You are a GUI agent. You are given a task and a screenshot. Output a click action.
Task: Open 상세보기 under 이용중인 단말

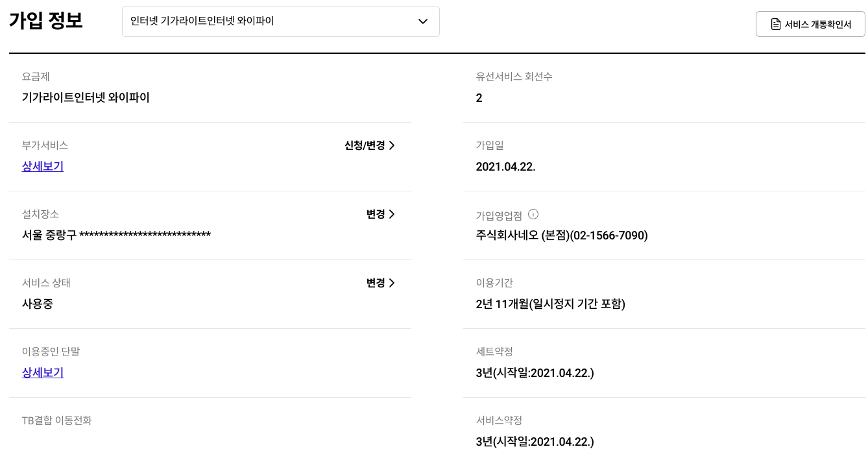tap(43, 372)
